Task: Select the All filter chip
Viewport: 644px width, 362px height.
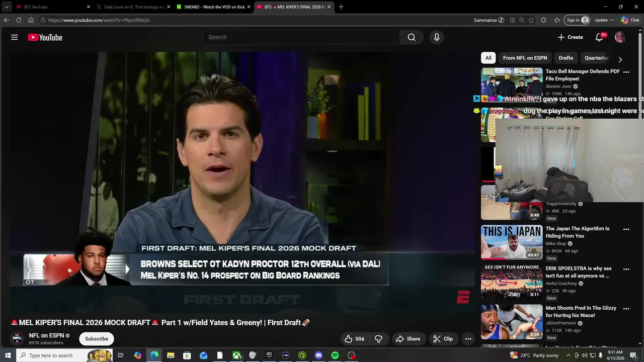Action: coord(488,58)
